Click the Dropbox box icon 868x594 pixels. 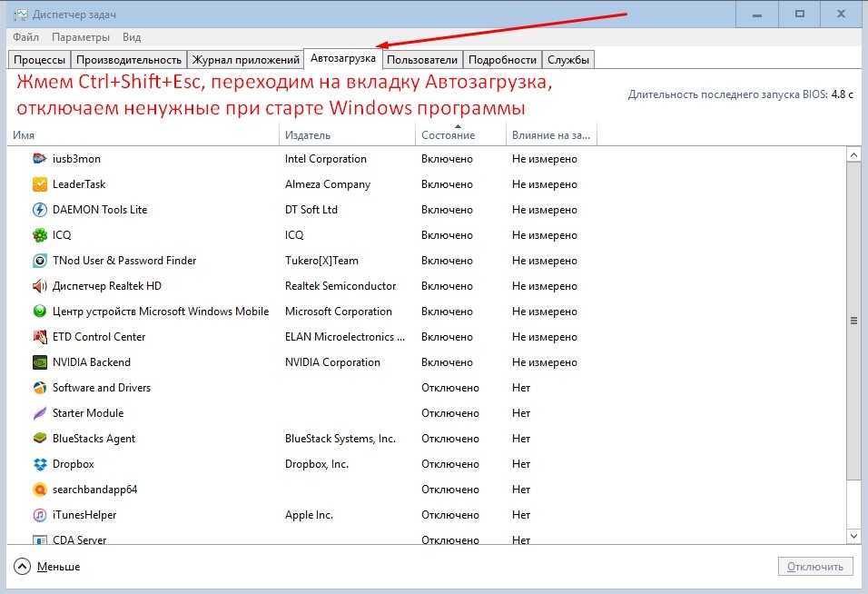pyautogui.click(x=39, y=464)
